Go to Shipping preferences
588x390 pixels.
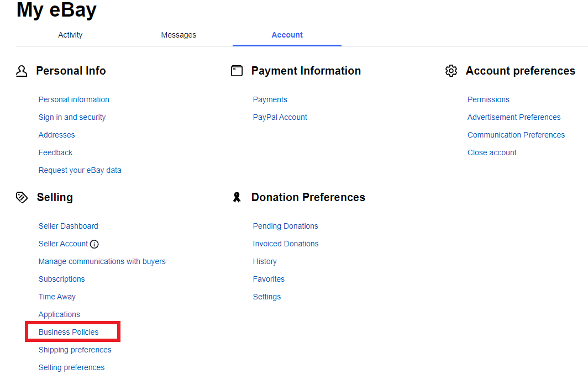click(75, 350)
